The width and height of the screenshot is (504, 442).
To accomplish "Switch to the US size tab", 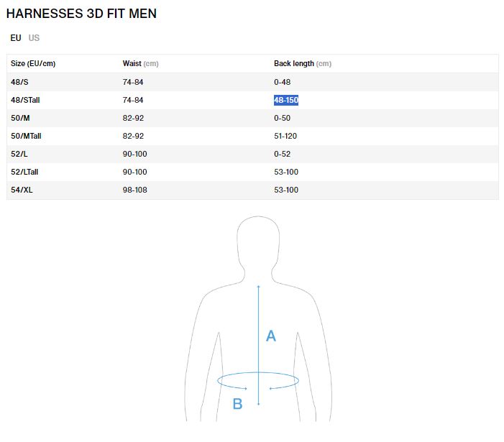I will point(35,38).
